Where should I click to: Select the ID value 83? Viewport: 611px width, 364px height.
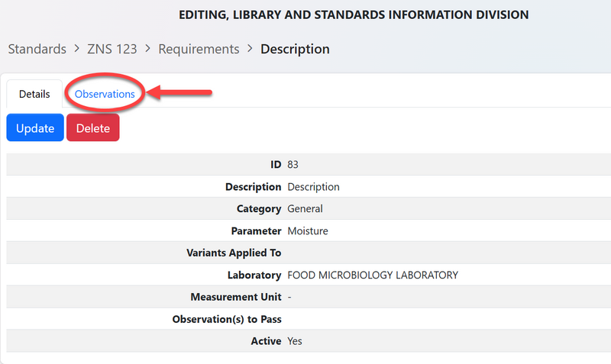tap(293, 165)
